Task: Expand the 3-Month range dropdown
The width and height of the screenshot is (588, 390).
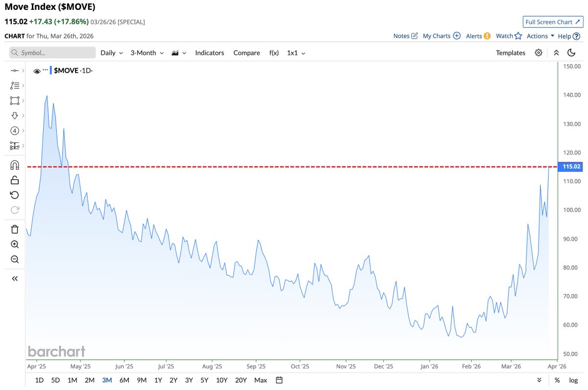Action: pos(147,52)
